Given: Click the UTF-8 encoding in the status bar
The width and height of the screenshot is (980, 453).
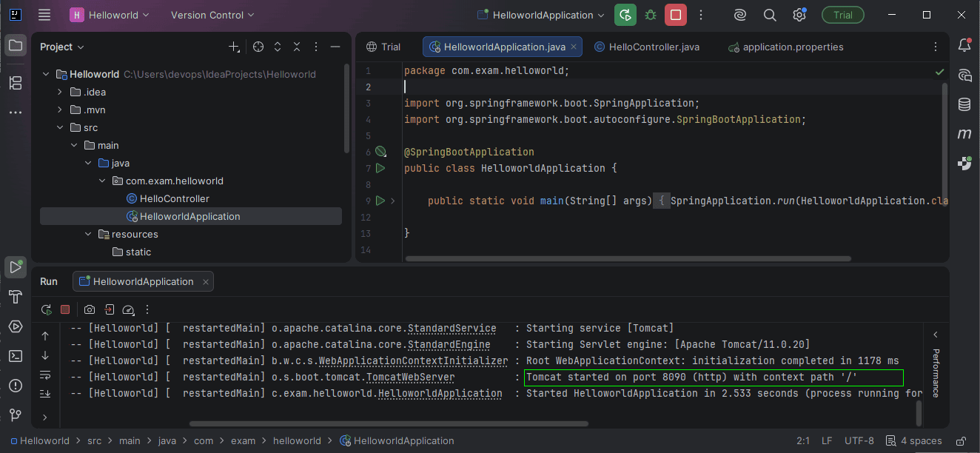Looking at the screenshot, I should [859, 440].
